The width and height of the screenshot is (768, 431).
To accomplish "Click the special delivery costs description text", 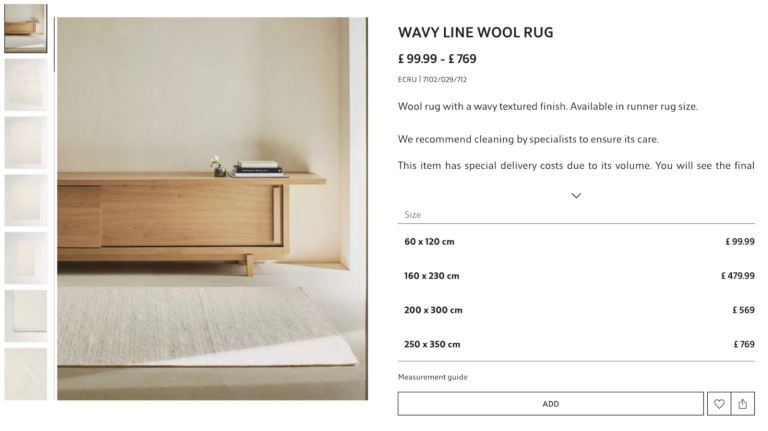I will 575,166.
